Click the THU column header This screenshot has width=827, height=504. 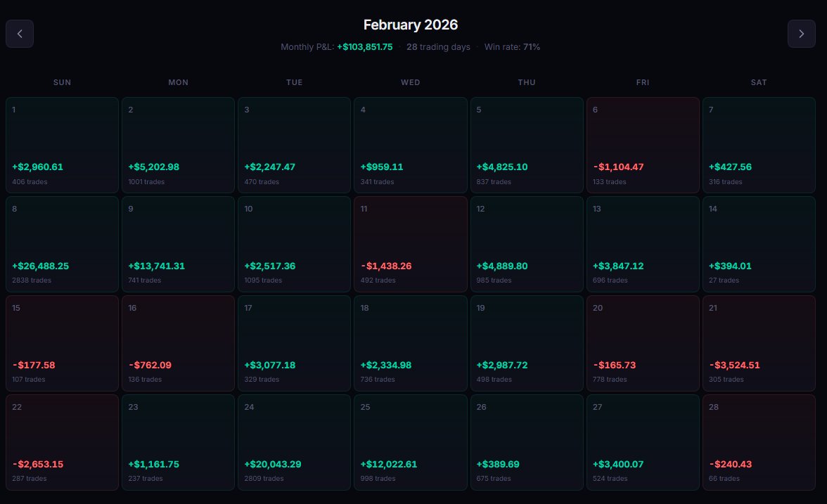coord(527,82)
